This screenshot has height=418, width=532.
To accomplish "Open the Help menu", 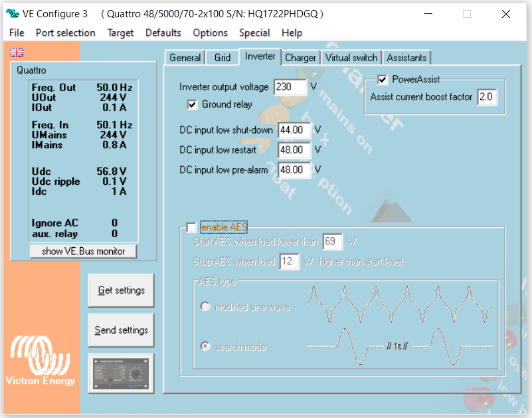I will pyautogui.click(x=292, y=33).
